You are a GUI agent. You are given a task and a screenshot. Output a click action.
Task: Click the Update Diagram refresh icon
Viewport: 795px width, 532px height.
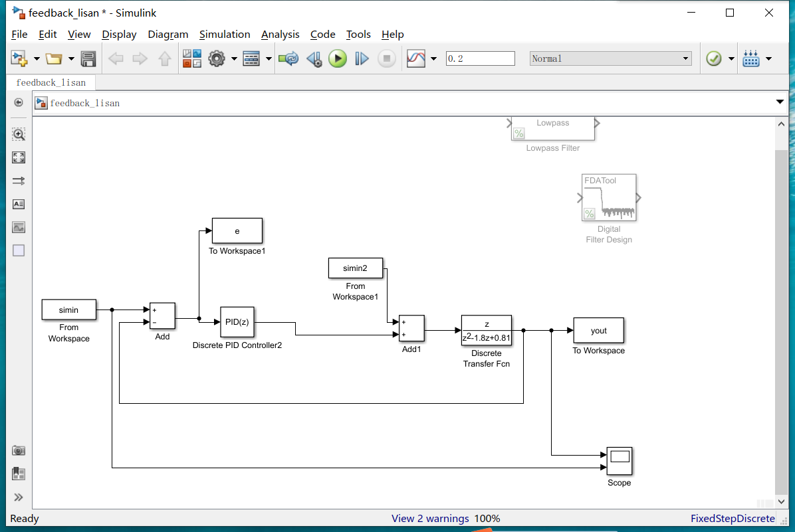click(x=289, y=58)
